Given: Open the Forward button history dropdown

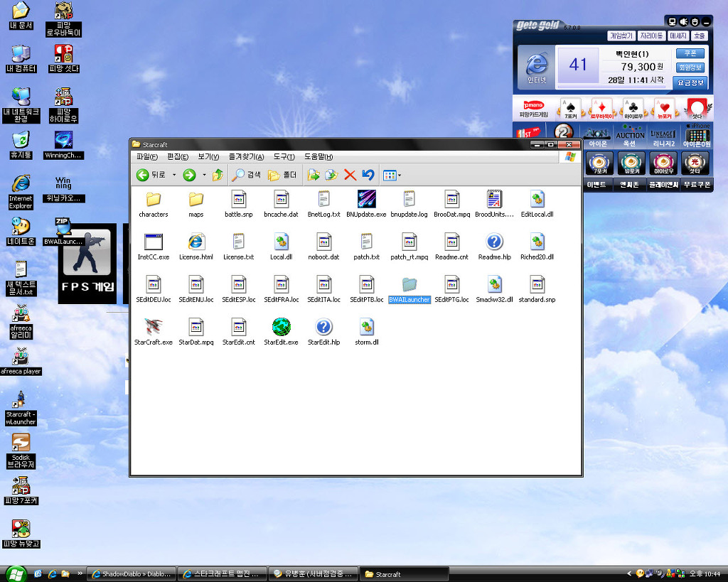Looking at the screenshot, I should point(203,175).
